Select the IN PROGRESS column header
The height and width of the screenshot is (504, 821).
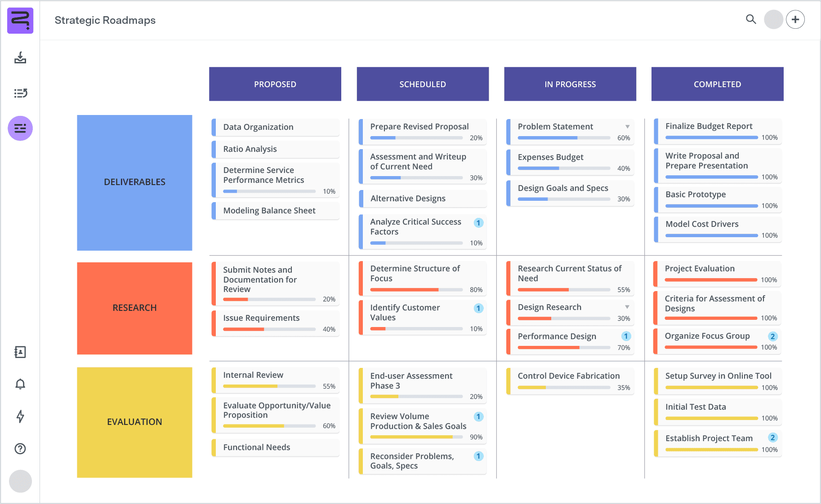click(x=570, y=84)
